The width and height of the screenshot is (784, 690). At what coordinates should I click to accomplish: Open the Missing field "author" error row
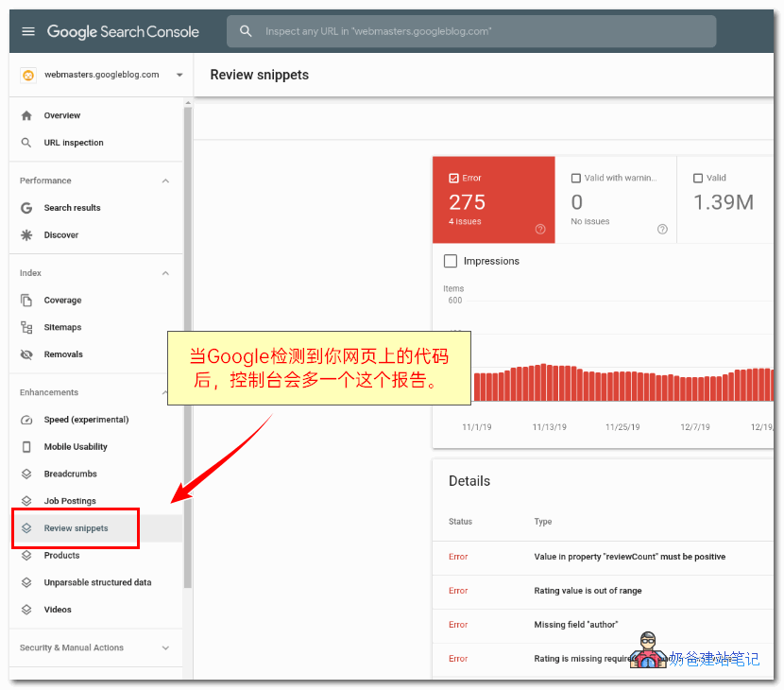point(574,625)
